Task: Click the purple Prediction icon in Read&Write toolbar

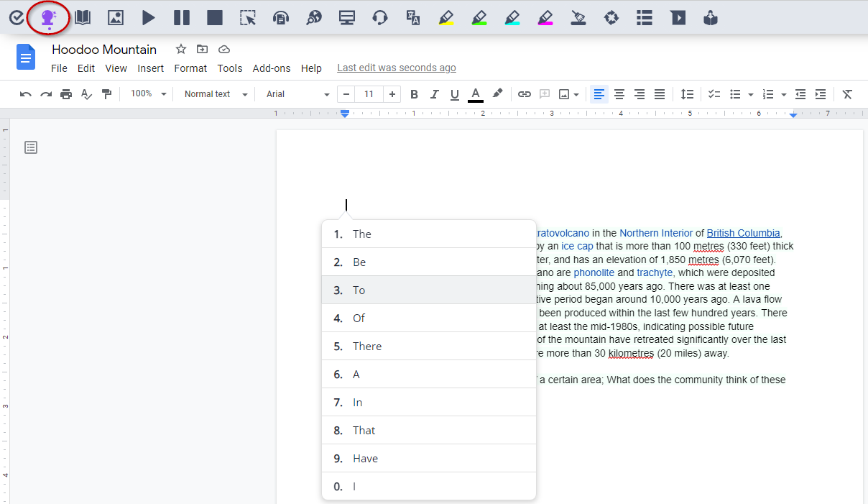Action: click(x=48, y=18)
